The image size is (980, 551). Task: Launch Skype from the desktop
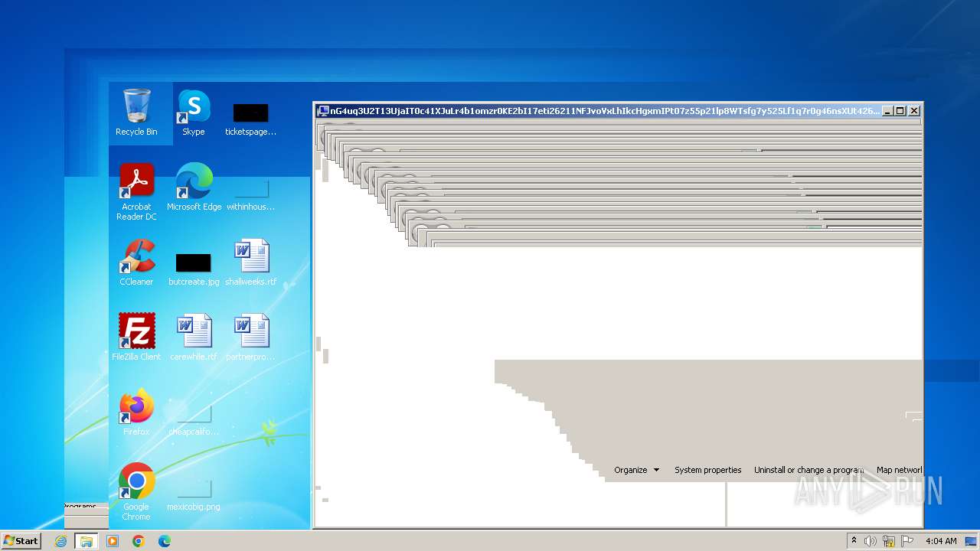click(194, 112)
